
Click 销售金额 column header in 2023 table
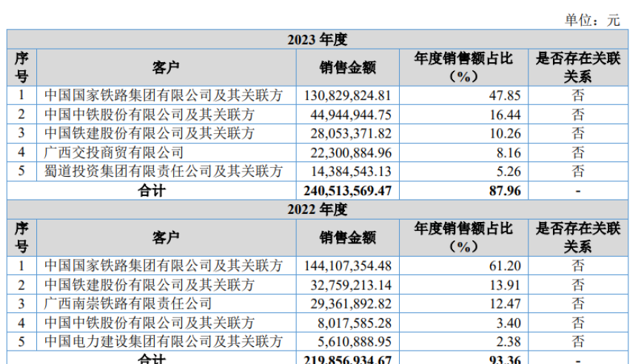click(x=347, y=67)
